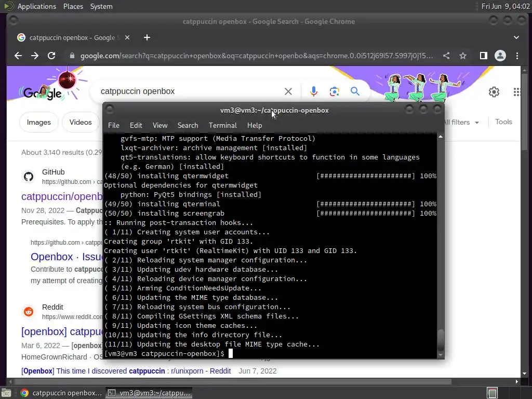Open catppuccin/openbox GitHub result
The image size is (532, 399).
pyautogui.click(x=62, y=196)
